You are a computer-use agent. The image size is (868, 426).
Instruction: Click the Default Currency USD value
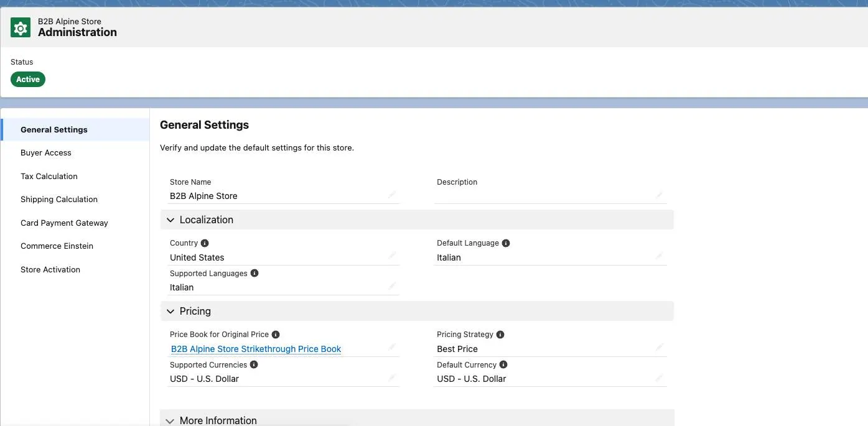click(471, 379)
